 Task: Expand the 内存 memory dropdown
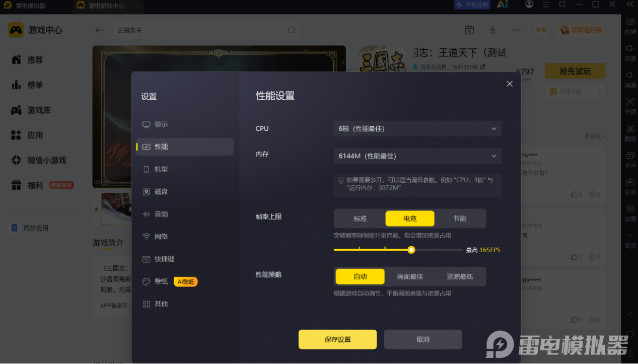[417, 156]
